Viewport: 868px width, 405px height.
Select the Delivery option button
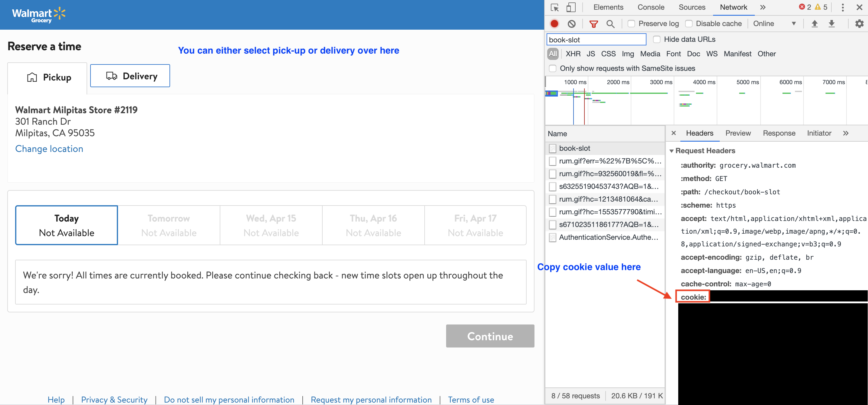click(x=130, y=76)
